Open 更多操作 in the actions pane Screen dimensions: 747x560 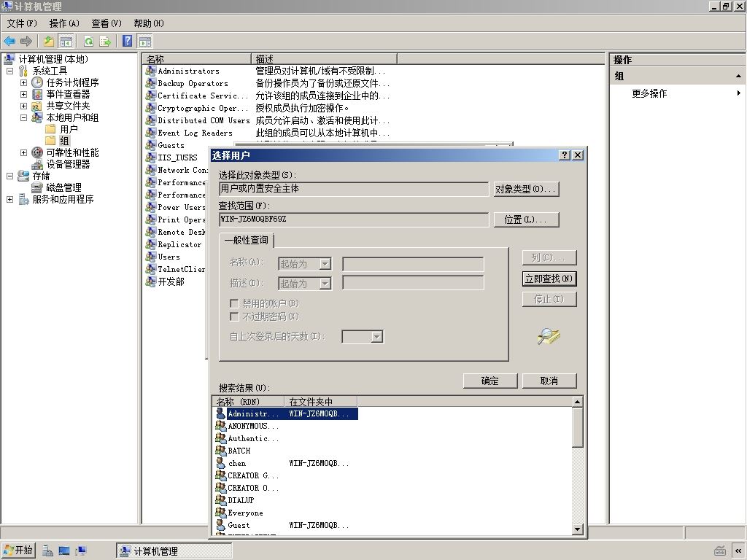649,93
